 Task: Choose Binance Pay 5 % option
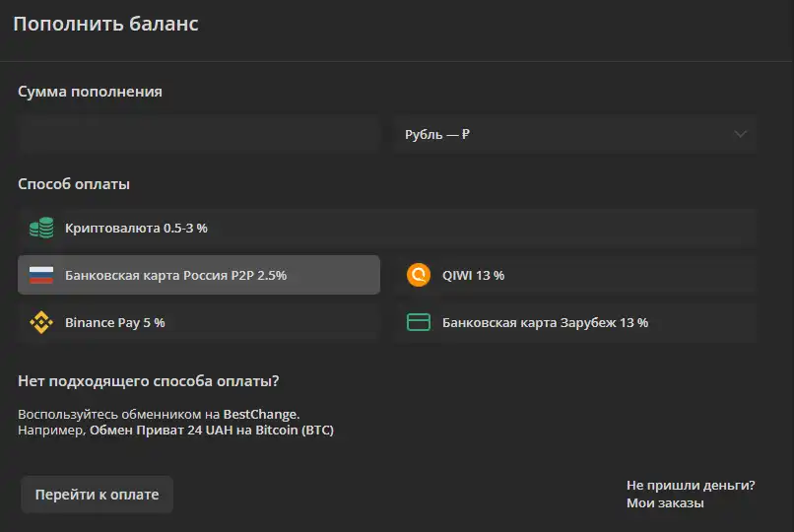click(x=199, y=322)
